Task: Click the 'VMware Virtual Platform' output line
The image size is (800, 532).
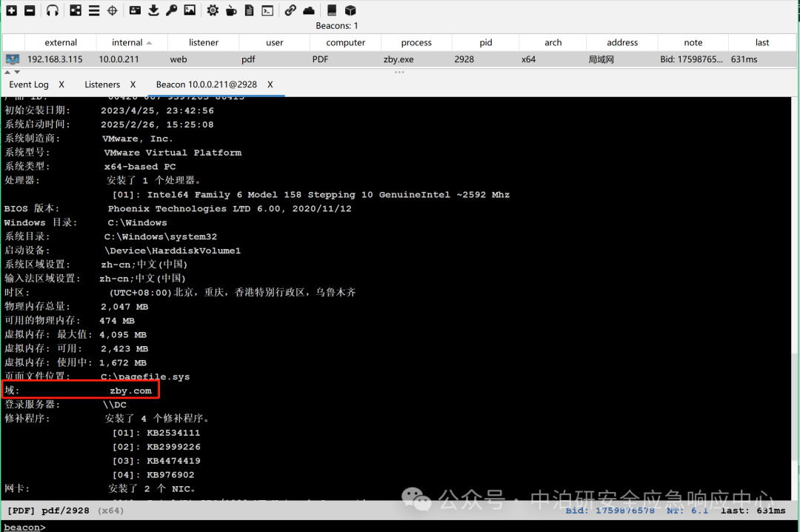Action: coord(173,153)
